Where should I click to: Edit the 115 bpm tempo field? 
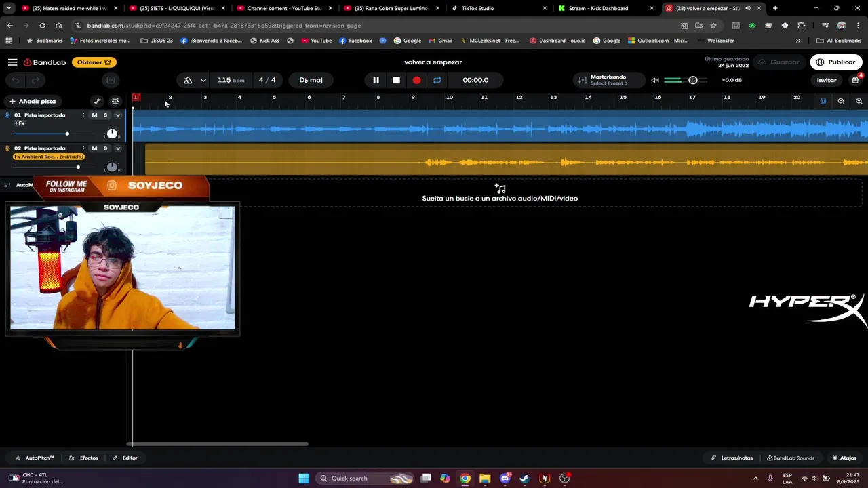(231, 80)
